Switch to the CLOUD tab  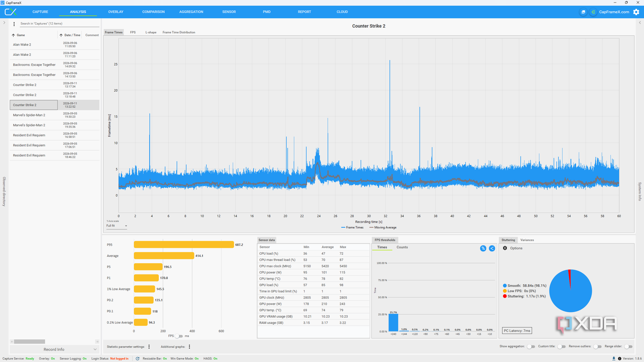342,12
